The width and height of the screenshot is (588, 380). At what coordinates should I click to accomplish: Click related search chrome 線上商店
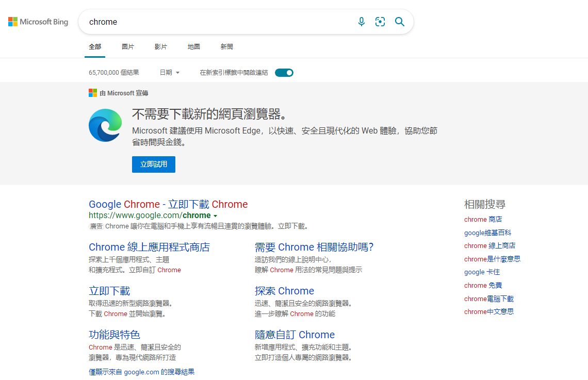coord(490,246)
